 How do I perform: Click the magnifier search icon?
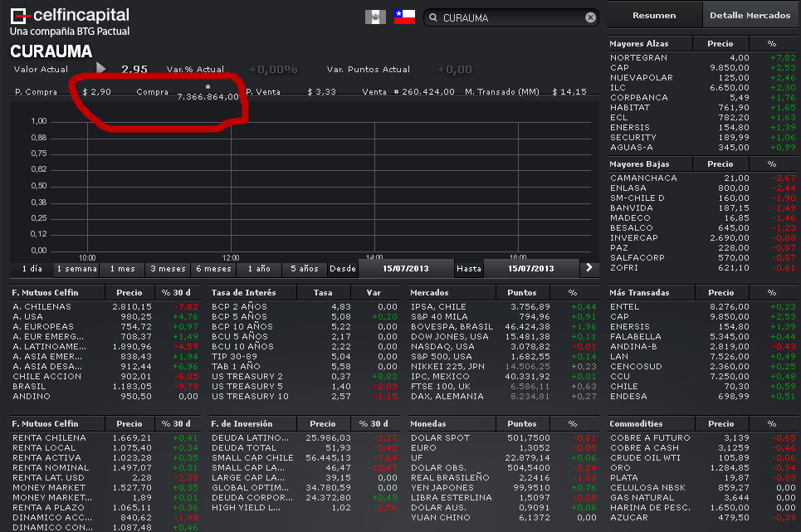pyautogui.click(x=433, y=18)
